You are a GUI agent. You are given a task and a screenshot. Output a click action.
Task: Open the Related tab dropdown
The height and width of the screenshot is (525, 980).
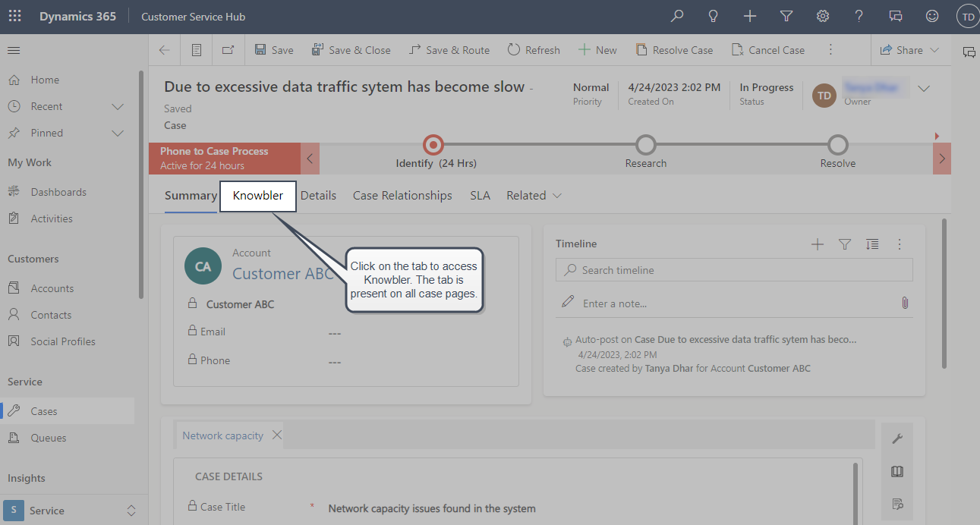[x=534, y=195]
